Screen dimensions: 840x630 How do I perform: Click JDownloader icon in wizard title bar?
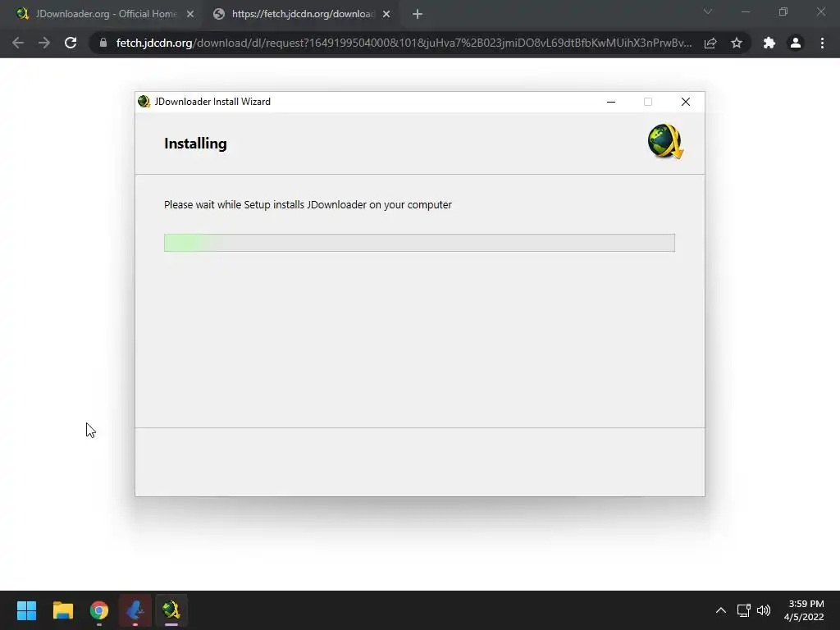click(x=144, y=101)
